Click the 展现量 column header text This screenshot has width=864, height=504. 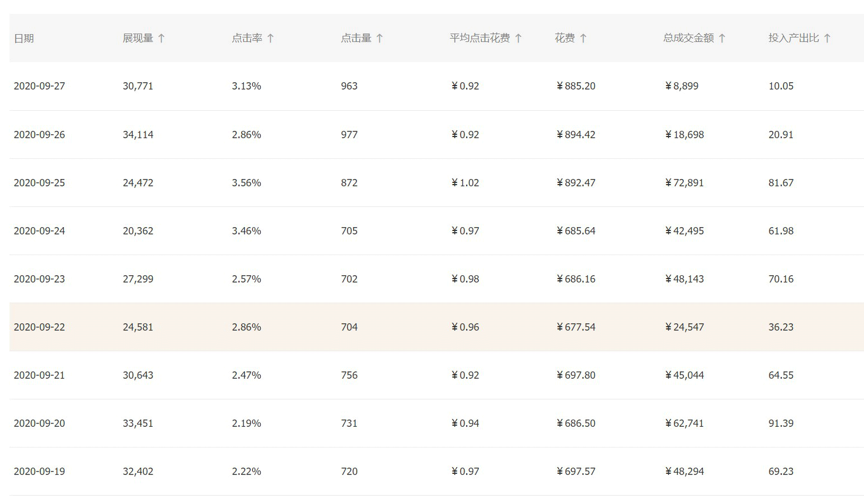pos(138,38)
